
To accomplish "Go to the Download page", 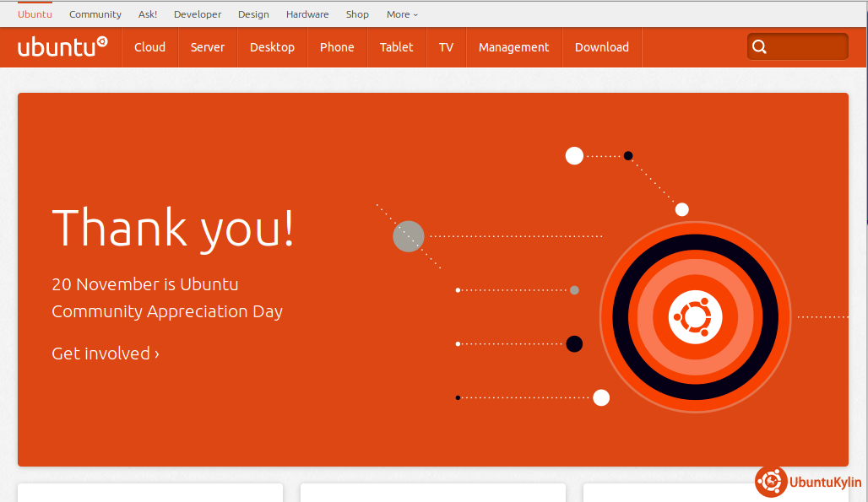I will tap(601, 47).
